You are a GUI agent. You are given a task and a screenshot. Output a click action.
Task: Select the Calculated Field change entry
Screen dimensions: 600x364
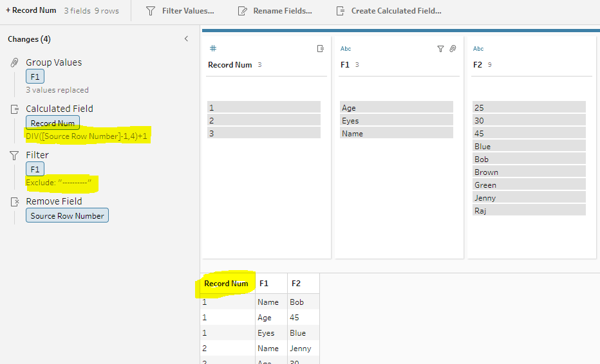pyautogui.click(x=59, y=109)
